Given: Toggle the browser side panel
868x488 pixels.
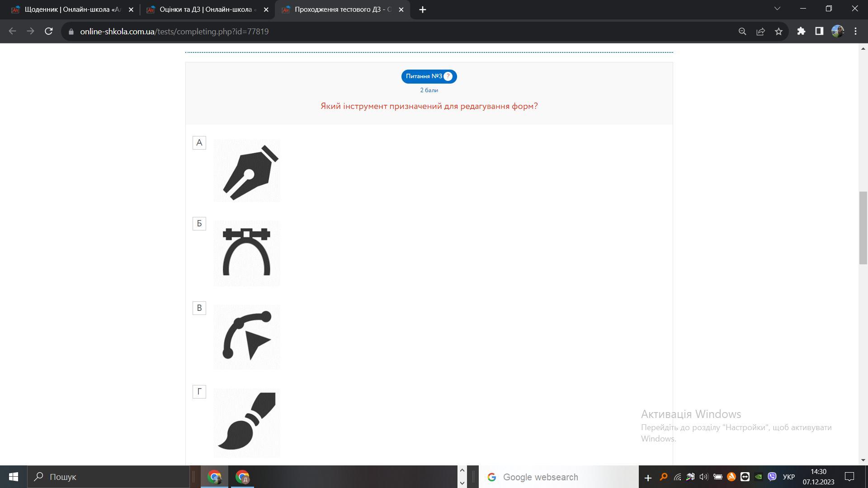Looking at the screenshot, I should tap(819, 31).
